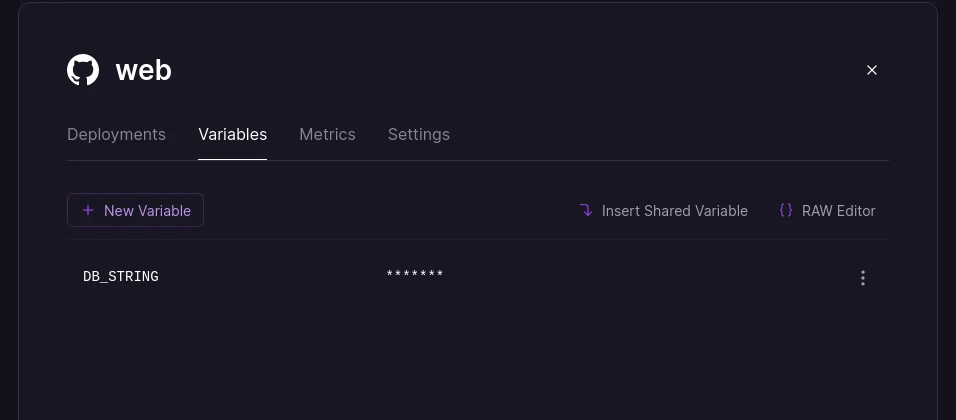Open the three-dot menu for DB_STRING
956x420 pixels.
(x=862, y=278)
